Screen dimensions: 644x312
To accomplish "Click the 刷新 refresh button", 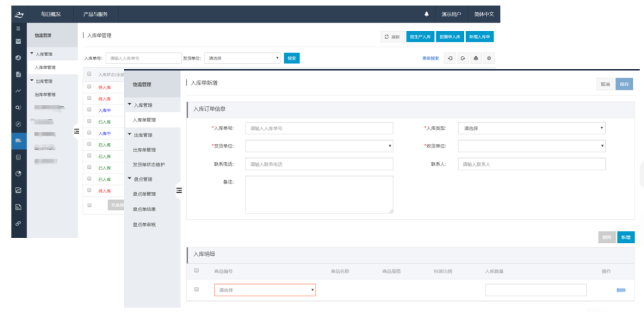I will click(x=392, y=36).
